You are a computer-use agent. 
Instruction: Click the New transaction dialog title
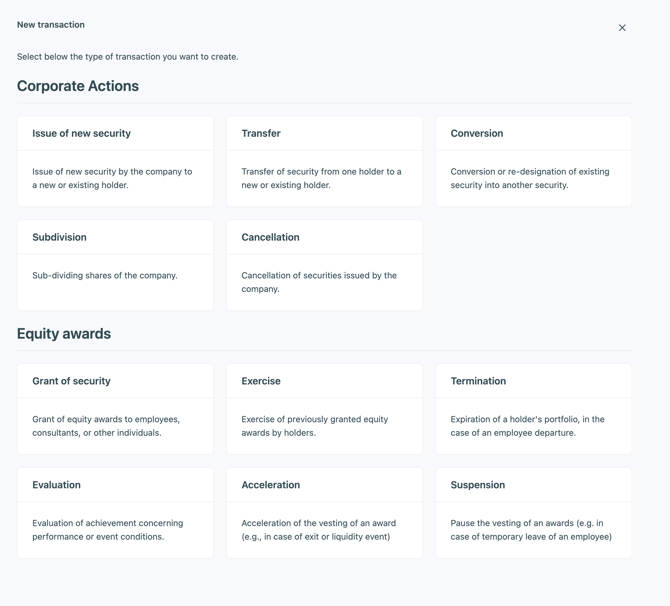[x=51, y=25]
